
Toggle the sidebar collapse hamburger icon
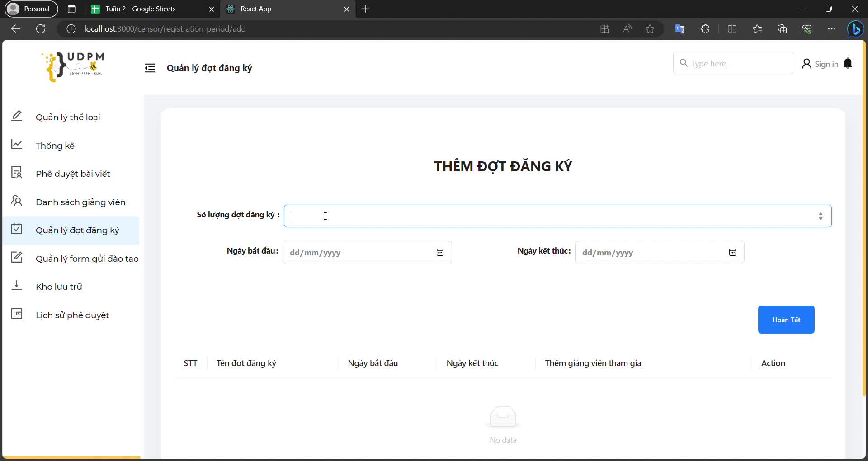pyautogui.click(x=150, y=68)
